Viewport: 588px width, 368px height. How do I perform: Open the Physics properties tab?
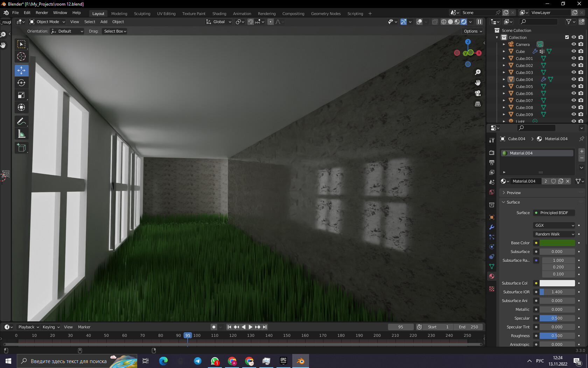tap(492, 247)
